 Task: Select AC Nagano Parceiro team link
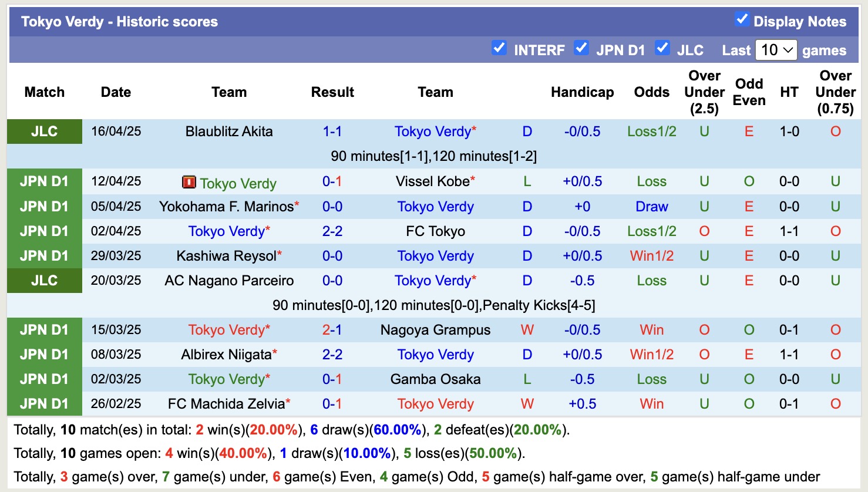tap(229, 281)
